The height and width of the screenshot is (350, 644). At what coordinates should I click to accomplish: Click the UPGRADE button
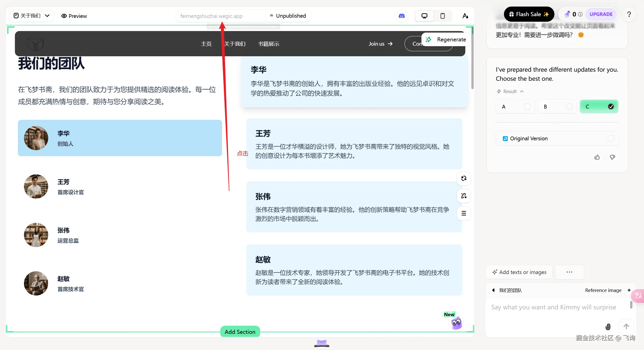601,14
